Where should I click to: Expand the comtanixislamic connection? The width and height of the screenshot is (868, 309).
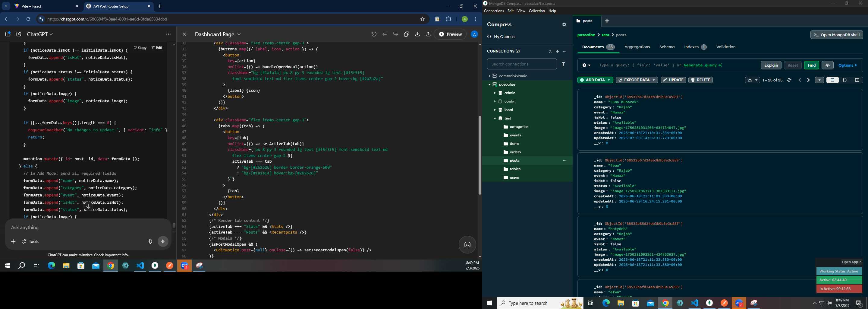pos(489,76)
